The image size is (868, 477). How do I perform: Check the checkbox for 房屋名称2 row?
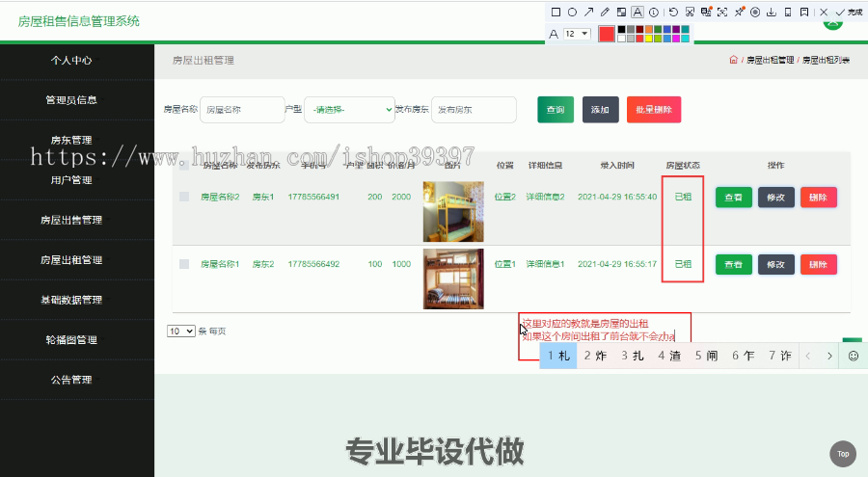point(184,197)
